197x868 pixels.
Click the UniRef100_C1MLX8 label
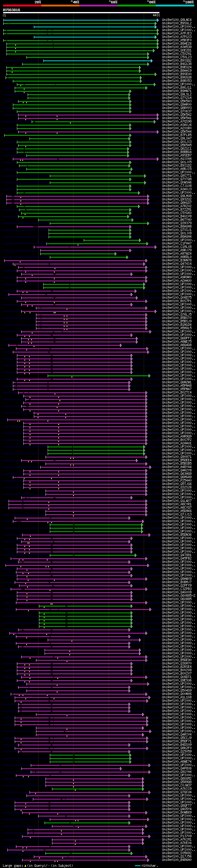click(x=177, y=247)
